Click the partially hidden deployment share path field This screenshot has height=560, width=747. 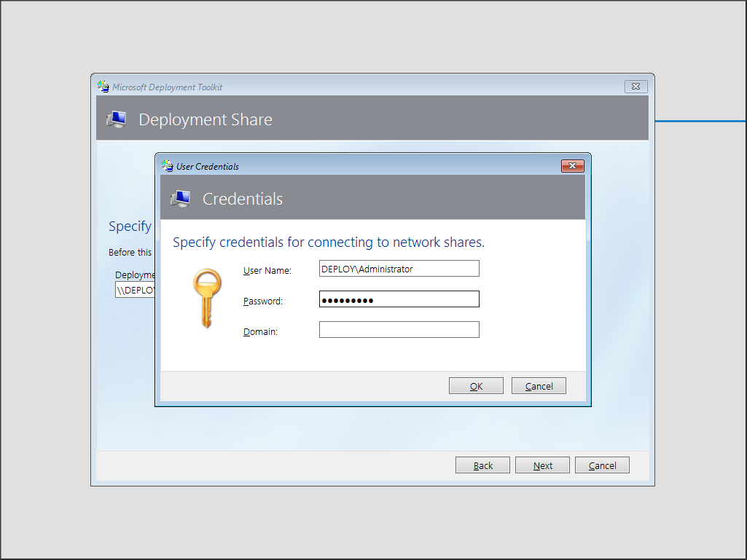pyautogui.click(x=136, y=290)
